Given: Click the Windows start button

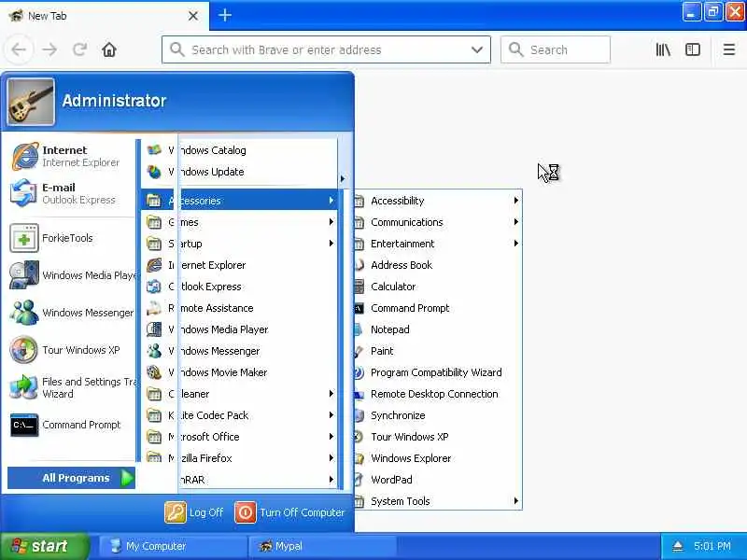Looking at the screenshot, I should click(45, 546).
